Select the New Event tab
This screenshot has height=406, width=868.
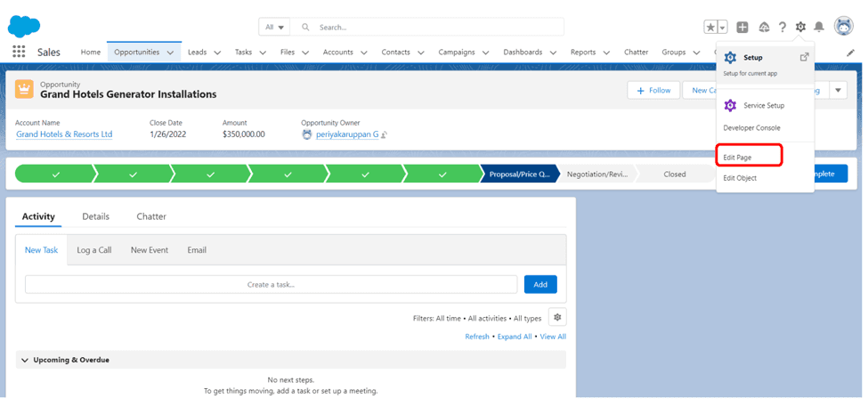point(150,250)
